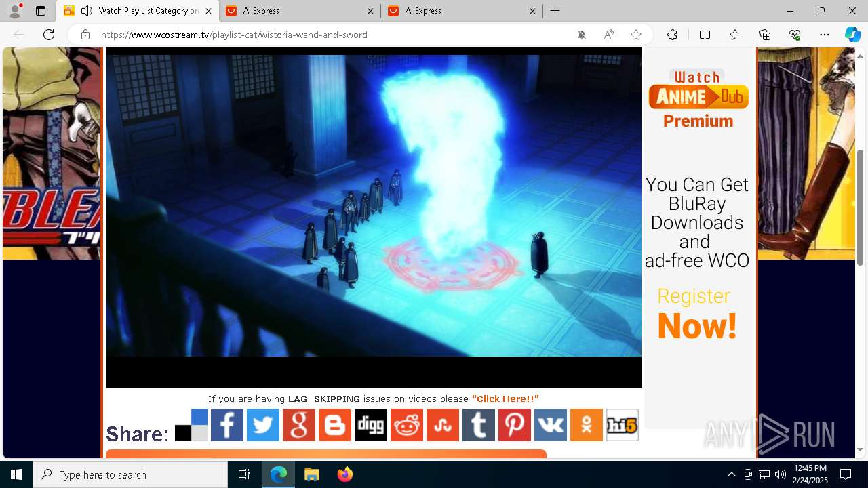Click the anime video player
Screen dimensions: 868x488
[374, 217]
